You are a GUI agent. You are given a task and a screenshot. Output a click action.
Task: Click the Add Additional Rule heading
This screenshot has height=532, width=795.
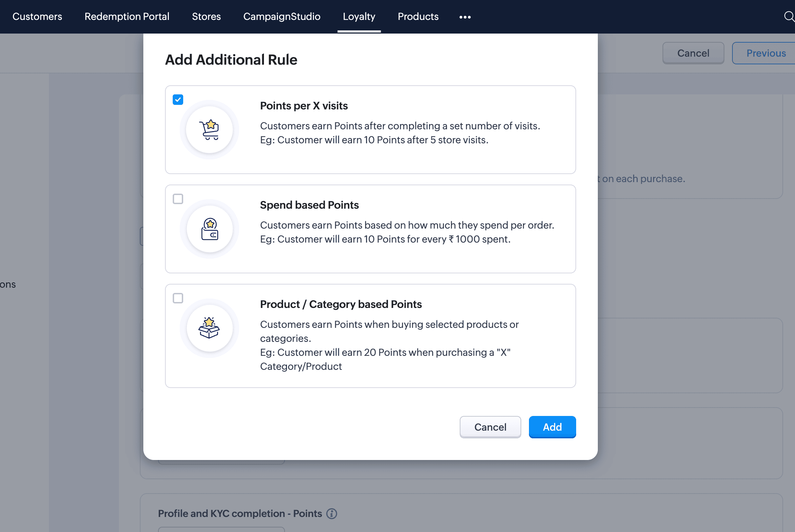pyautogui.click(x=231, y=59)
